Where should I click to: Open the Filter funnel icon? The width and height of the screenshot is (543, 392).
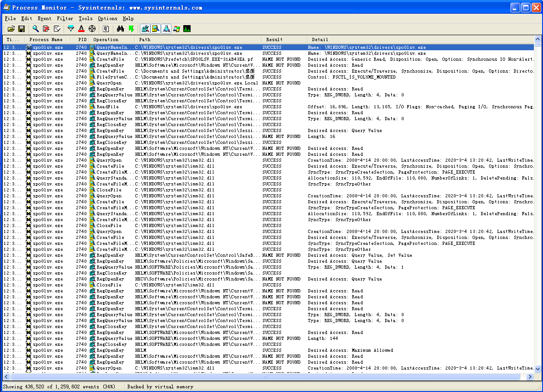(71, 29)
